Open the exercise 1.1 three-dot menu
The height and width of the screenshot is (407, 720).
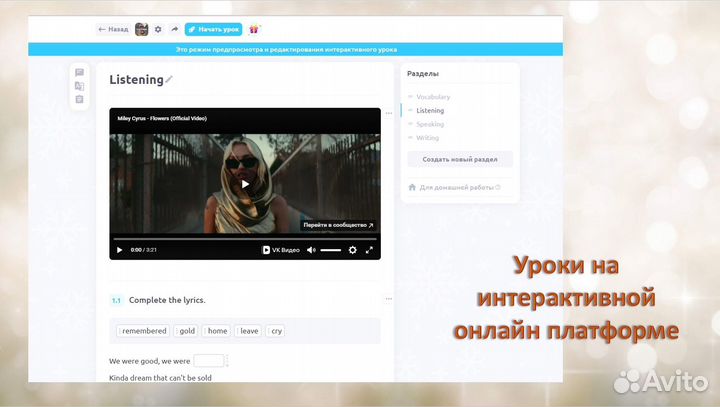pyautogui.click(x=388, y=299)
